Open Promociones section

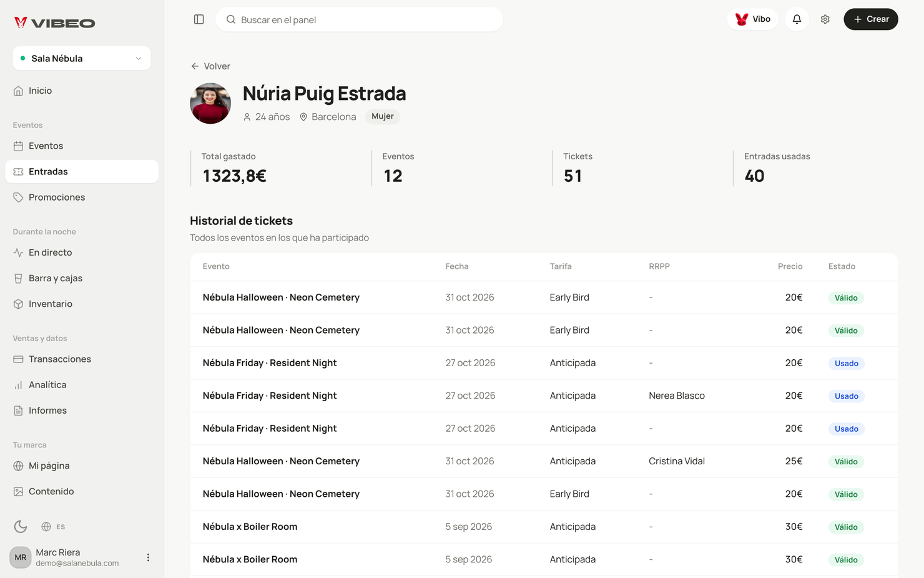pyautogui.click(x=82, y=197)
